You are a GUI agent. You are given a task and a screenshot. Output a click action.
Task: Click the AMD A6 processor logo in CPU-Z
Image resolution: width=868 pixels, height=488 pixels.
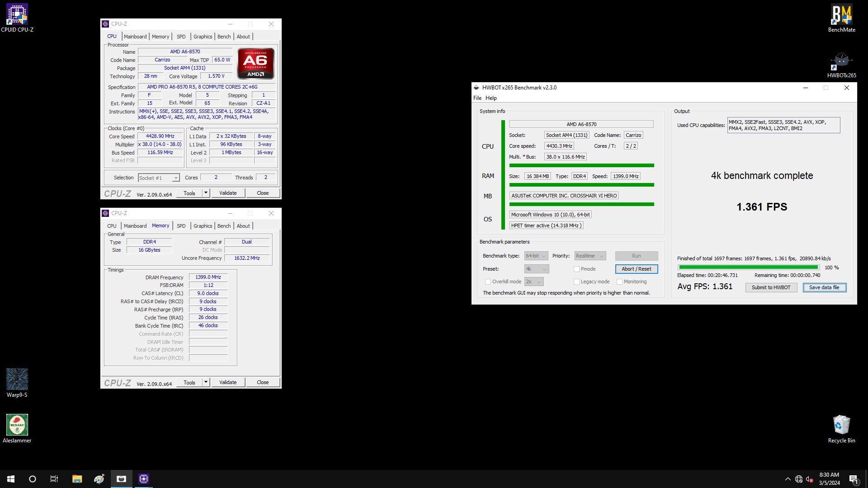click(x=255, y=64)
